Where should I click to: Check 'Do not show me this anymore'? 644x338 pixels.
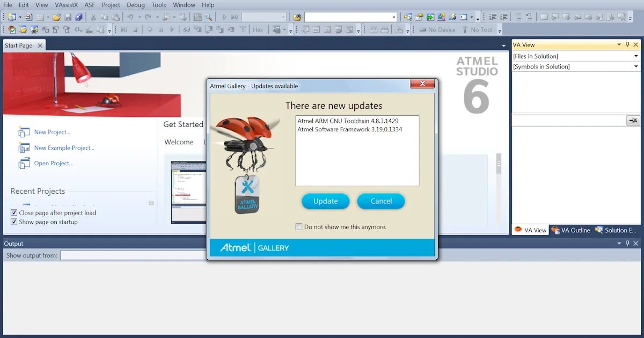point(299,227)
